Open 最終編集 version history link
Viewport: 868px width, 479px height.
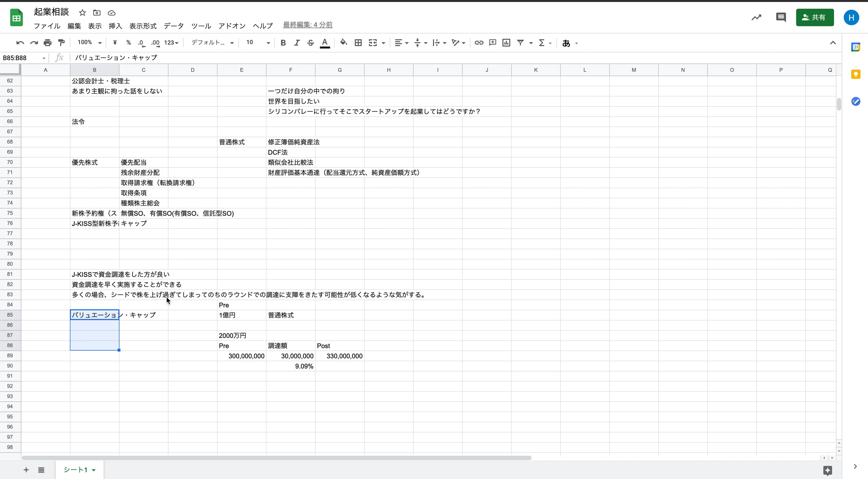pyautogui.click(x=307, y=25)
